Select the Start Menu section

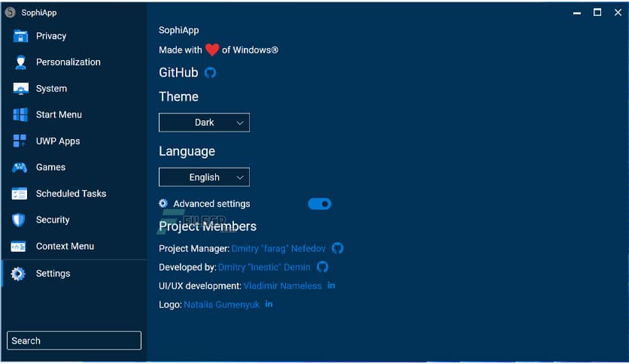tap(59, 114)
